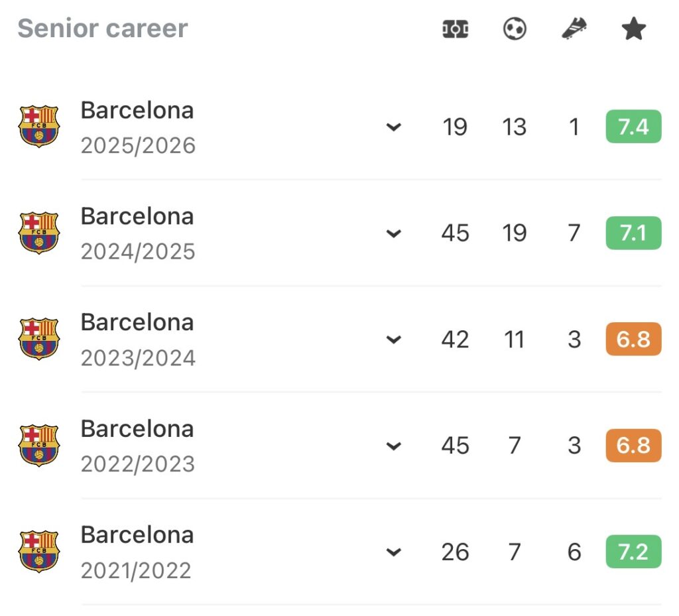Click the orange 6.8 rating for 2023/2024

tap(633, 339)
